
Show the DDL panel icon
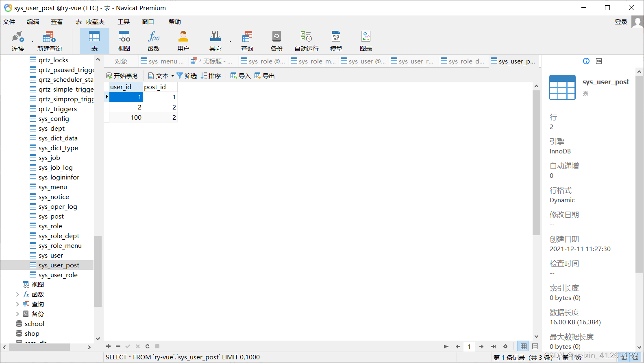pos(599,61)
